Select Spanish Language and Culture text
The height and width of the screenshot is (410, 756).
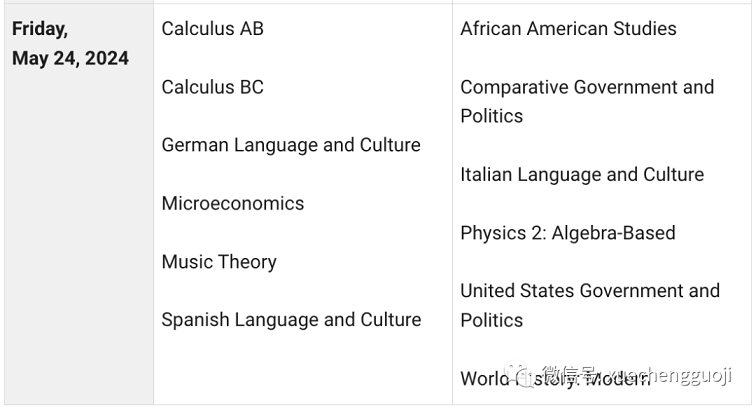(x=291, y=319)
